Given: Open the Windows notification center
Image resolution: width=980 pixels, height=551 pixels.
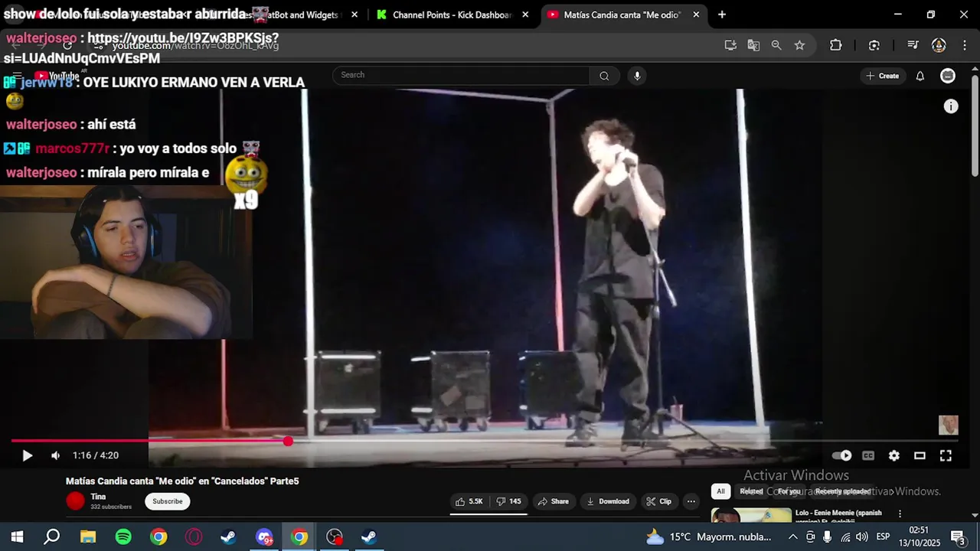Looking at the screenshot, I should (958, 536).
